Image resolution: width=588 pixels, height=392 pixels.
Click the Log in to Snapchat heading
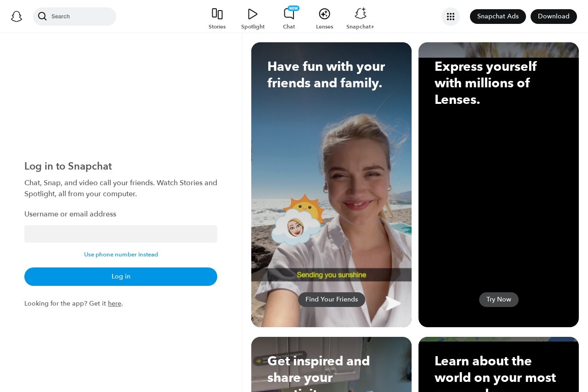click(x=68, y=166)
